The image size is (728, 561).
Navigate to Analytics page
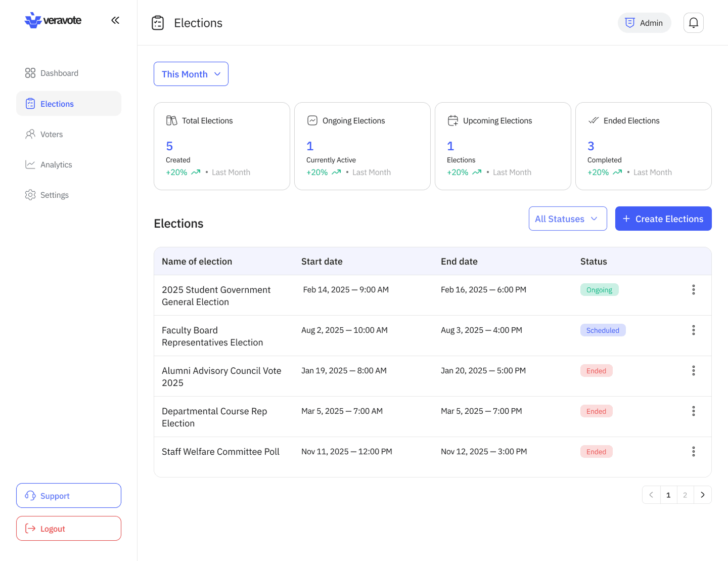pos(56,164)
